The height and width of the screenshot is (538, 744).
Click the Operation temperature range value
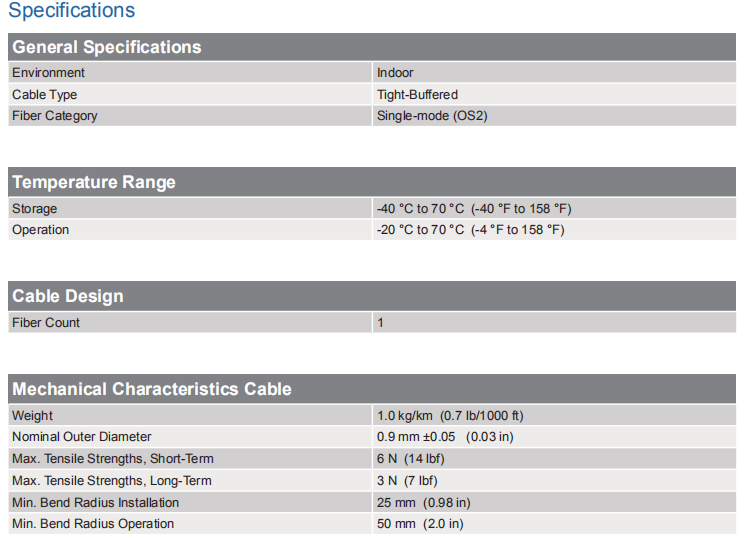[x=470, y=230]
